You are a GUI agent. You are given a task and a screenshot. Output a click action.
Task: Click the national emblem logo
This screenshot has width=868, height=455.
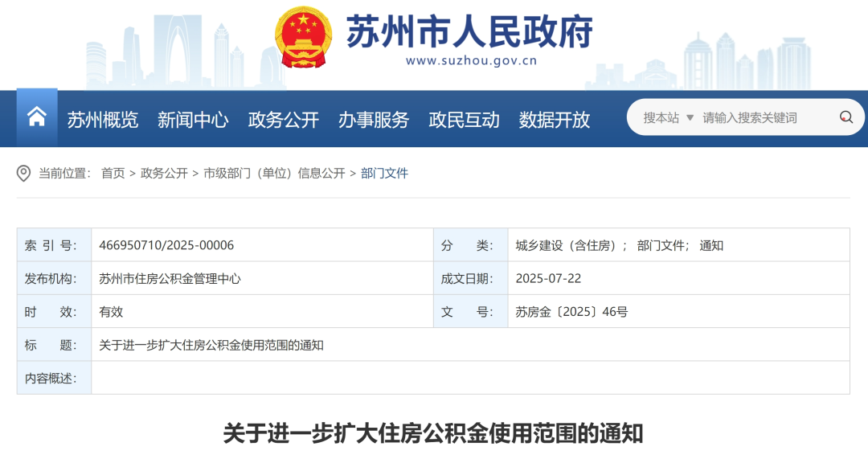coord(303,38)
